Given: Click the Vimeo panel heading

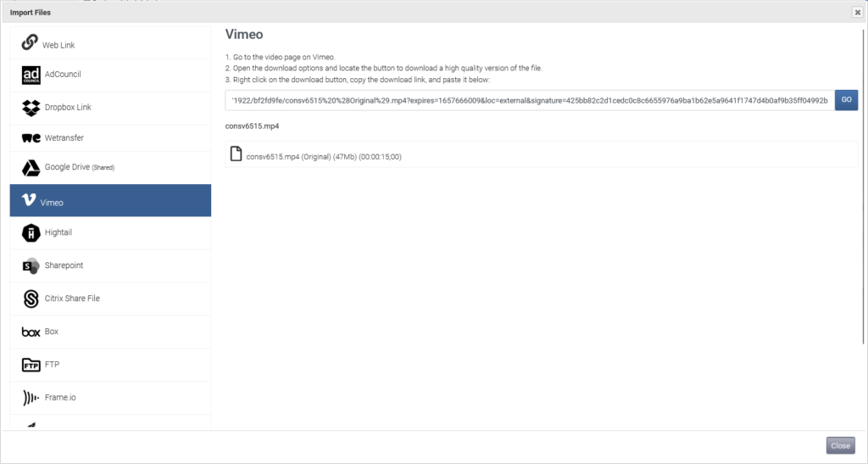Looking at the screenshot, I should 244,34.
